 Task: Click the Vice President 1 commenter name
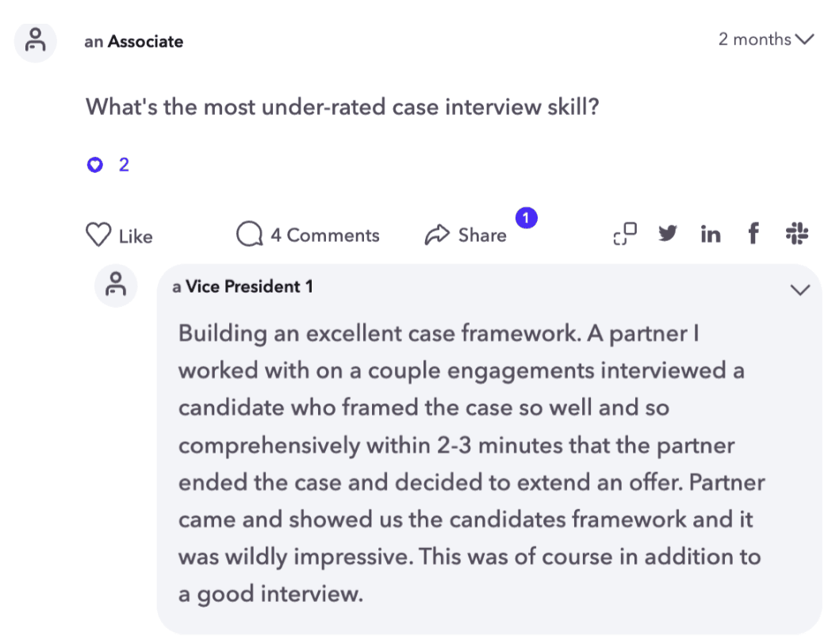(x=248, y=286)
